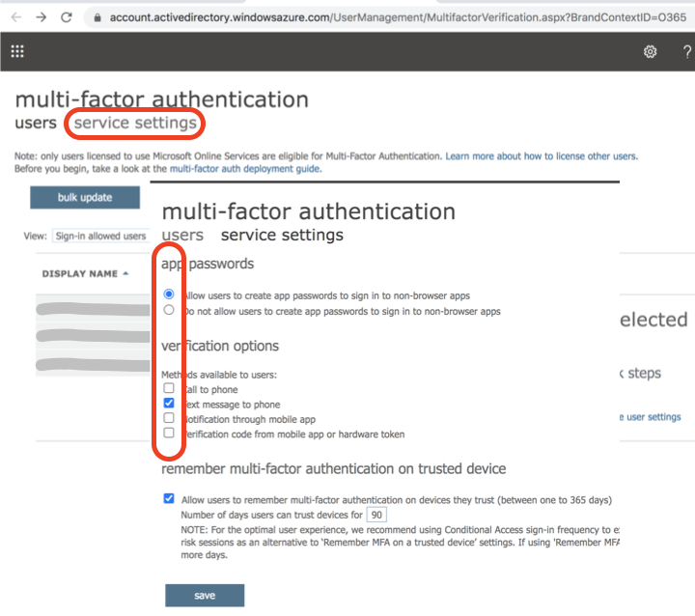This screenshot has width=695, height=616.
Task: Go forward with browser forward arrow
Action: coord(42,17)
